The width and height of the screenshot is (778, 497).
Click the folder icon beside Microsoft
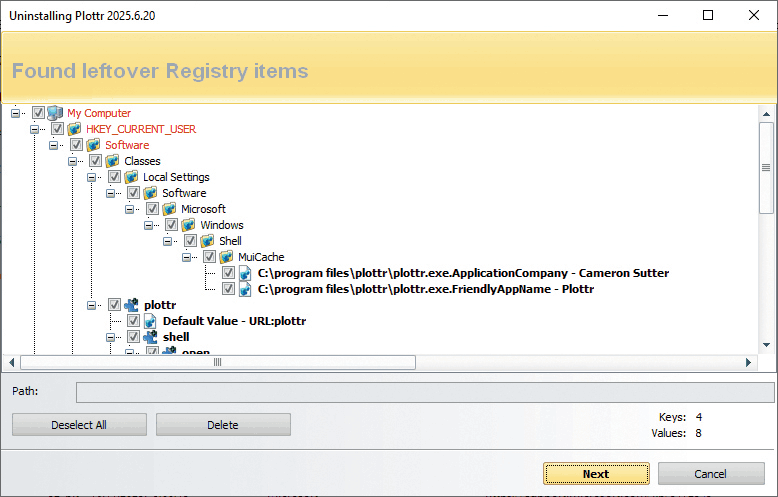169,209
